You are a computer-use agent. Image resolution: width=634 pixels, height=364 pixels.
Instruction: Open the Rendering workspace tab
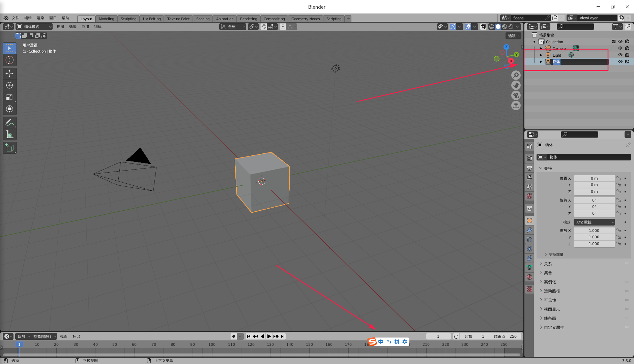(249, 19)
